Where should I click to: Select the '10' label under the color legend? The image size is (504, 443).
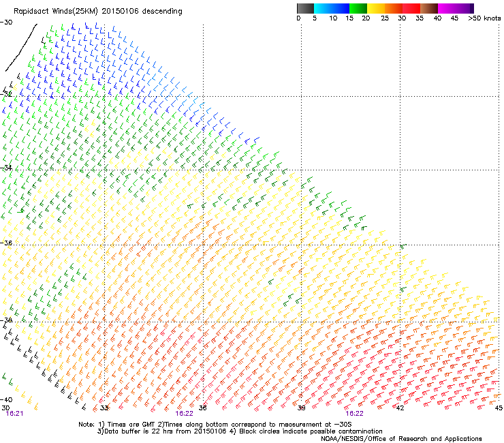[333, 18]
